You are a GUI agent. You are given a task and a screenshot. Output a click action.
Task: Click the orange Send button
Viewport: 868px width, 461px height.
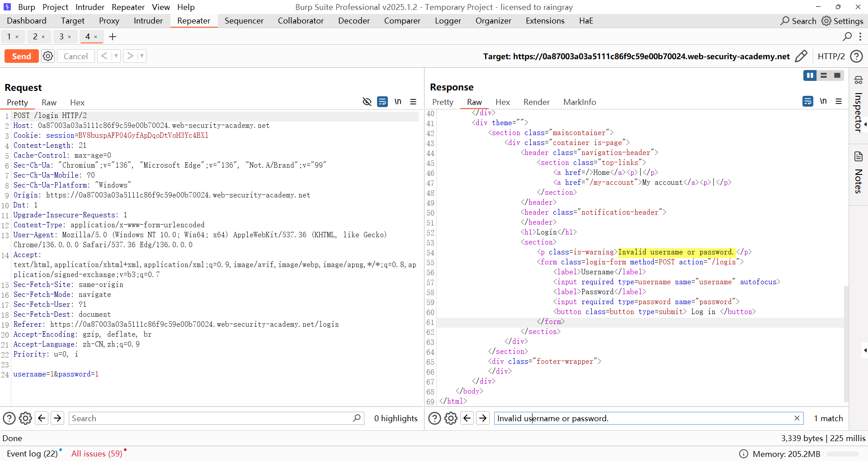pos(21,56)
